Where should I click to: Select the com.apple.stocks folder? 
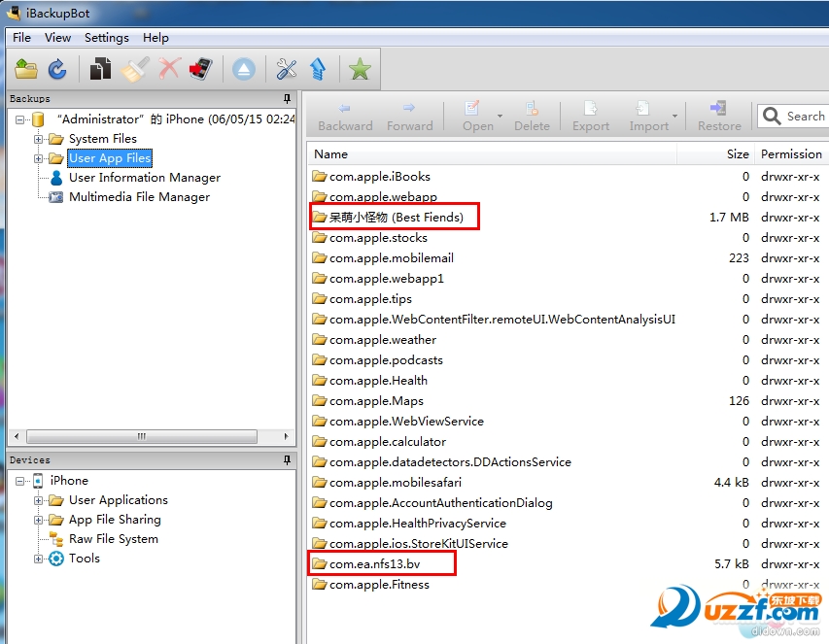click(378, 238)
